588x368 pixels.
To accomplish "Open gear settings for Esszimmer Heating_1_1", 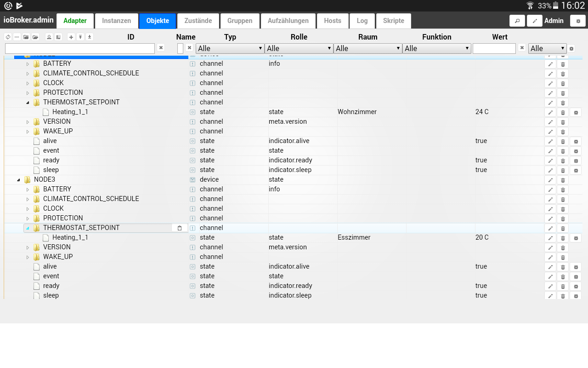I will (x=576, y=238).
